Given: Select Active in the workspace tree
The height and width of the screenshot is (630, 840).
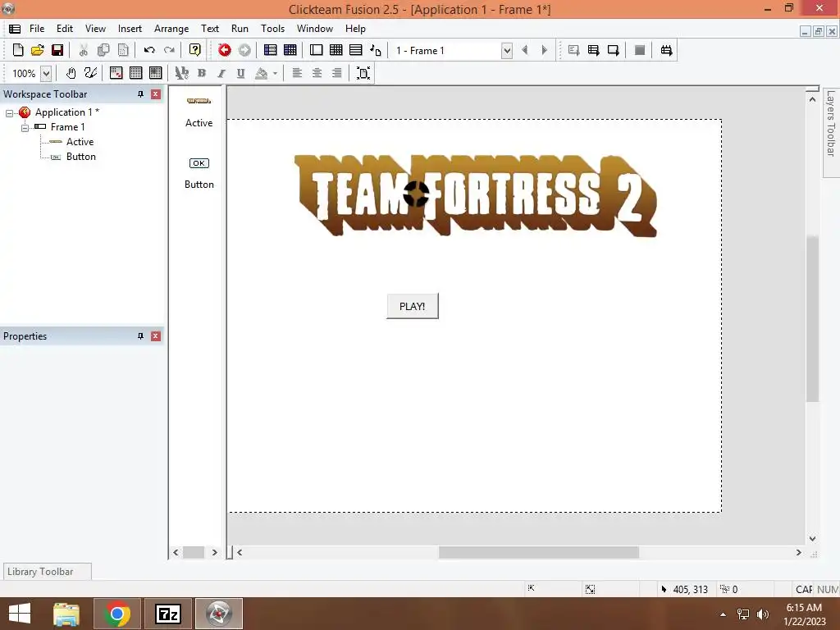Looking at the screenshot, I should 80,142.
